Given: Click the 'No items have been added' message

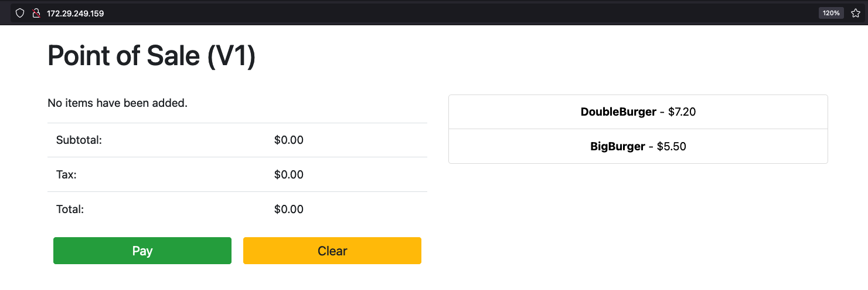Looking at the screenshot, I should [117, 103].
